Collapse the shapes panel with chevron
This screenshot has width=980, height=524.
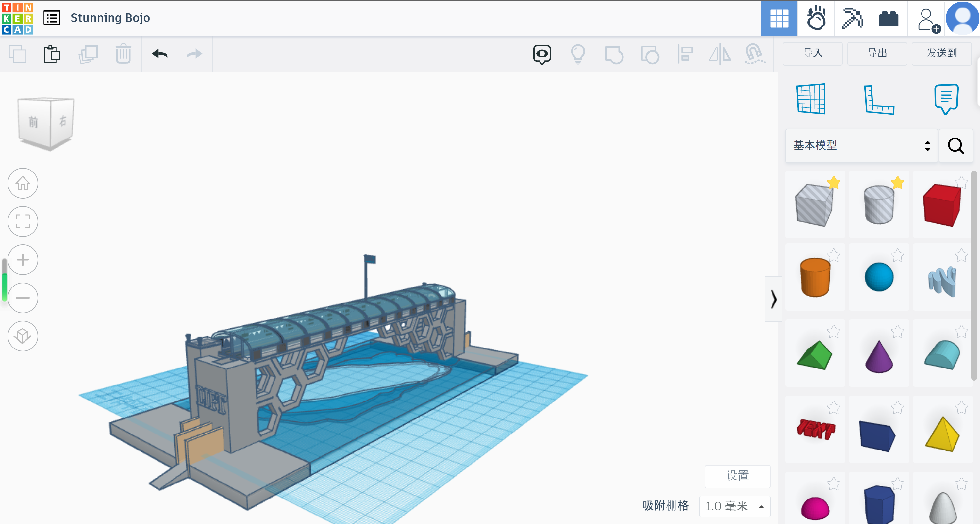tap(773, 299)
